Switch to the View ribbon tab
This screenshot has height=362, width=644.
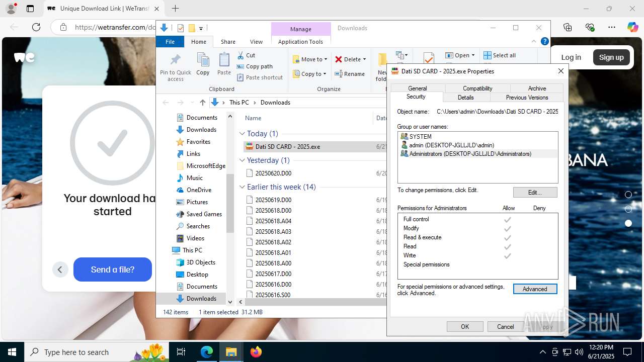click(x=256, y=42)
